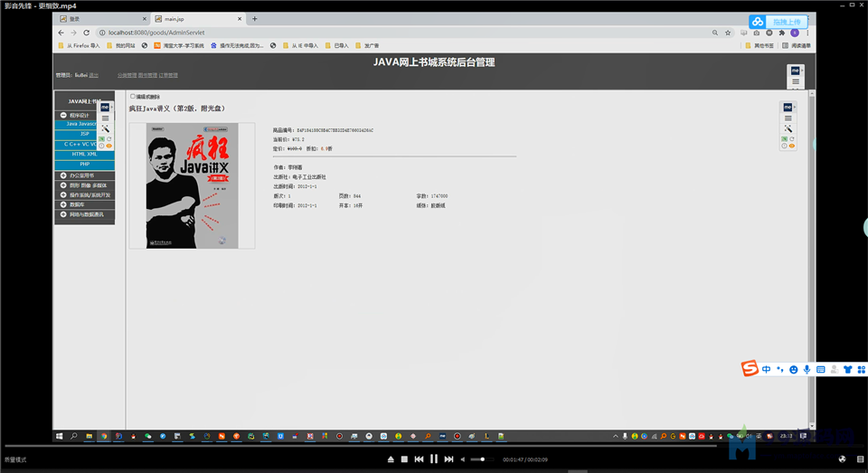Expand the 图形 图像 多媒体 category

click(x=63, y=185)
